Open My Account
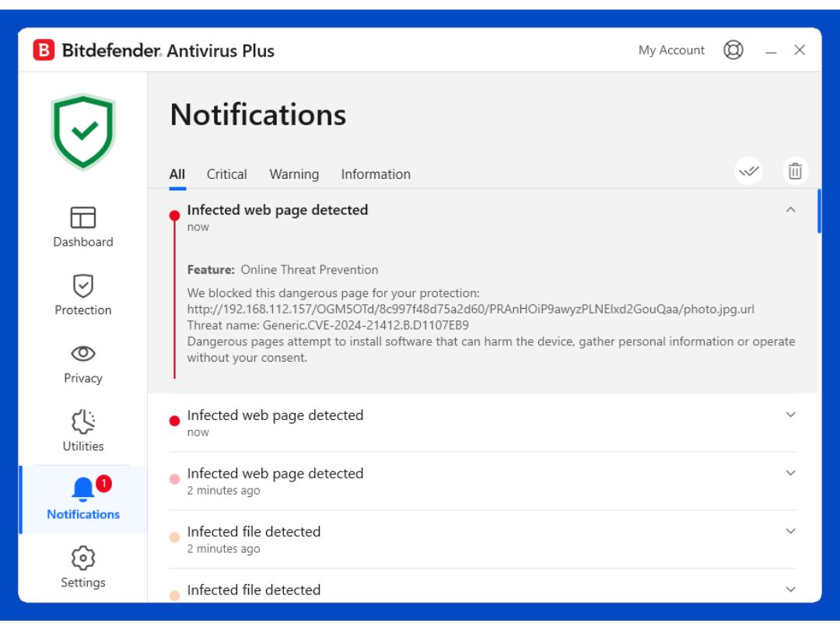840x630 pixels. [x=671, y=51]
